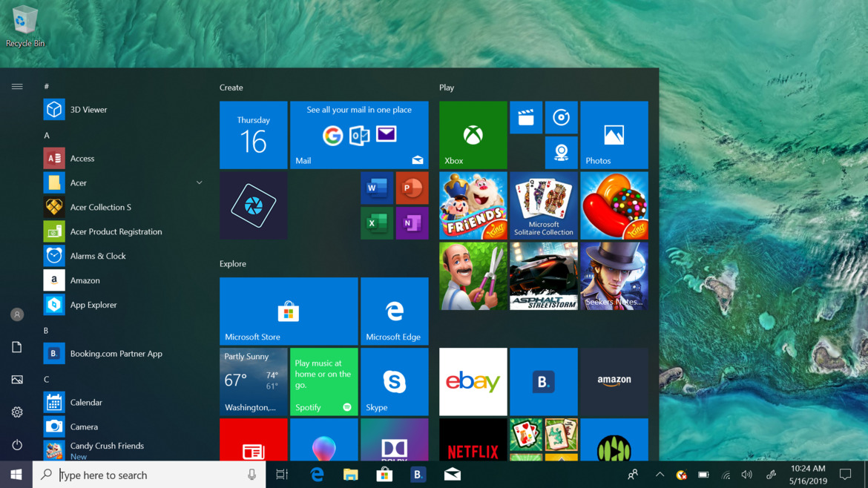Open Pictures from Start sidebar
Screen dimensions: 868x488
click(17, 380)
